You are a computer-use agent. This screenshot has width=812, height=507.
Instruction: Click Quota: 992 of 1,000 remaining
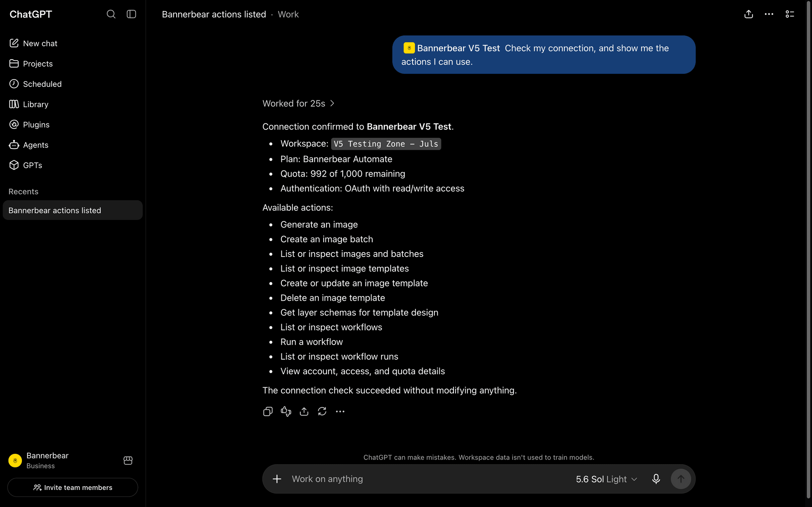pos(343,174)
